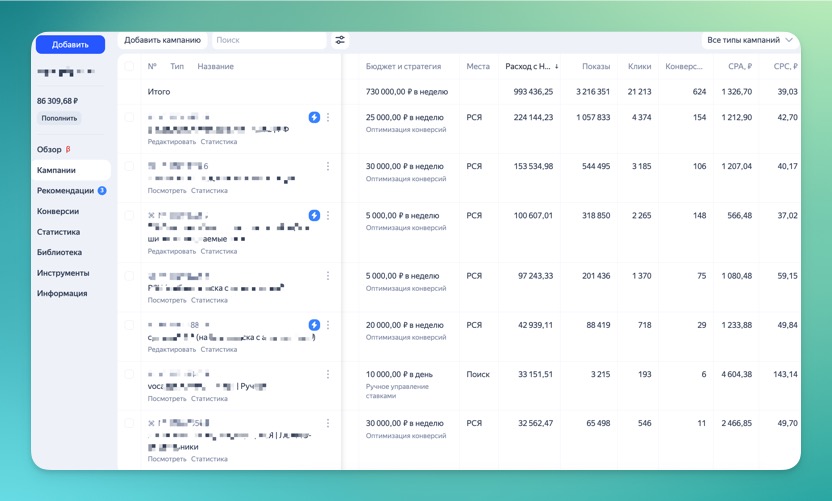Select the first campaign's checkbox
832x501 pixels.
pos(129,117)
